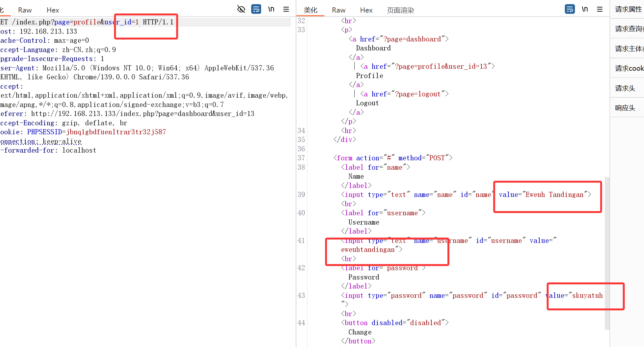Select the response 美化 tab
This screenshot has width=644, height=347.
pos(310,10)
